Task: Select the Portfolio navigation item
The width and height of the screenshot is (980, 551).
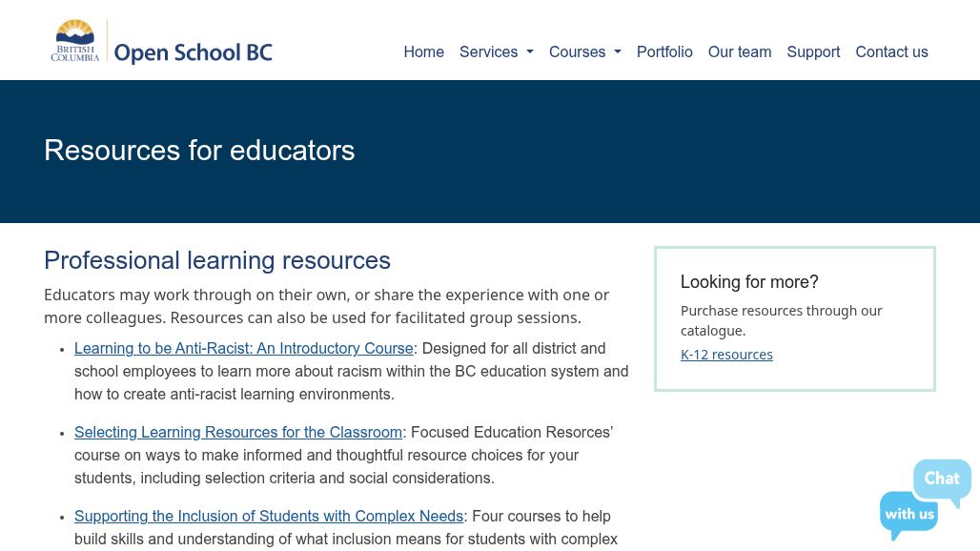Action: coord(664,52)
